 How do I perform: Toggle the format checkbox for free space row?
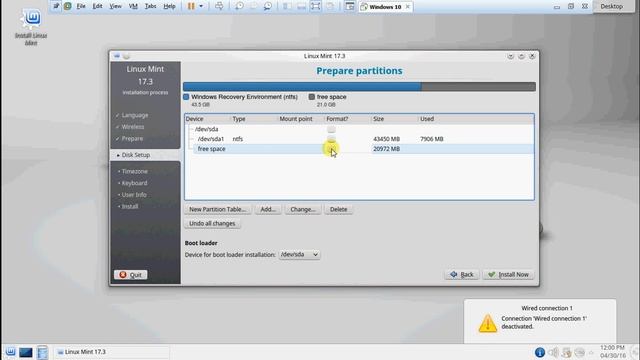click(331, 149)
